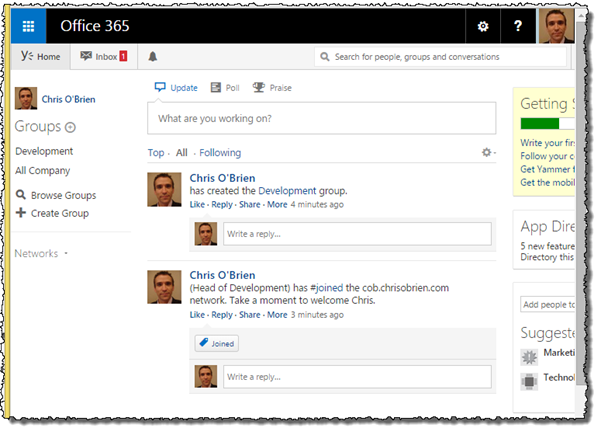The width and height of the screenshot is (601, 435).
Task: Click 'Follow your c...' getting started link
Action: [x=547, y=156]
